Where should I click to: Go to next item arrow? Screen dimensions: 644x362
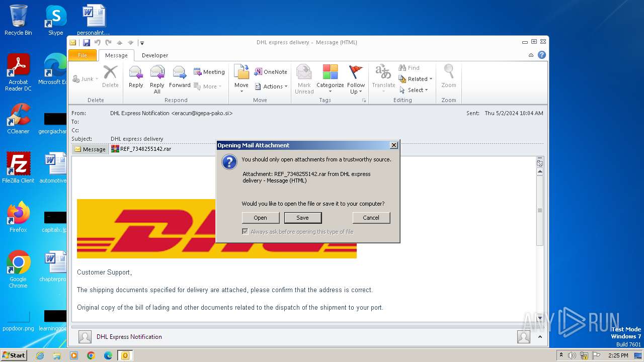pos(131,43)
